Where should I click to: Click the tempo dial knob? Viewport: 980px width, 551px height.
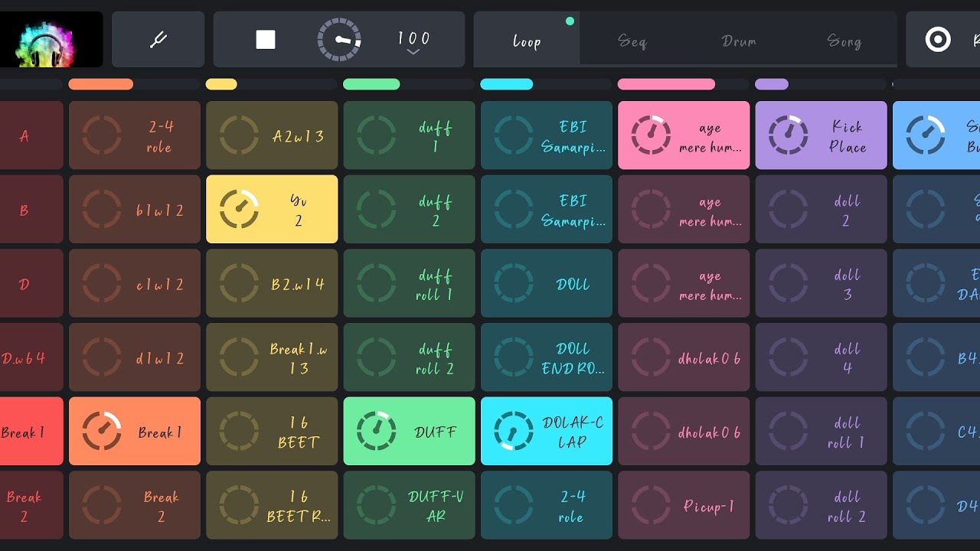(x=339, y=40)
